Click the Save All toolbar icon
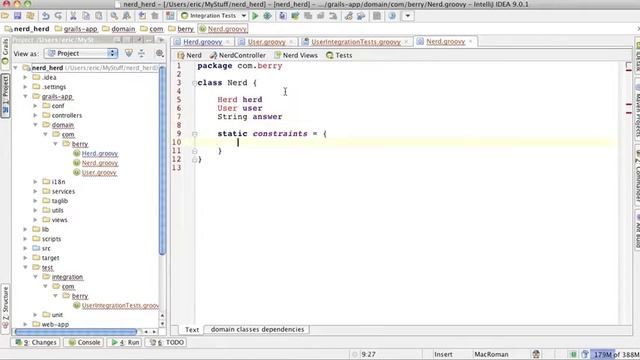The image size is (640, 360). point(17,16)
